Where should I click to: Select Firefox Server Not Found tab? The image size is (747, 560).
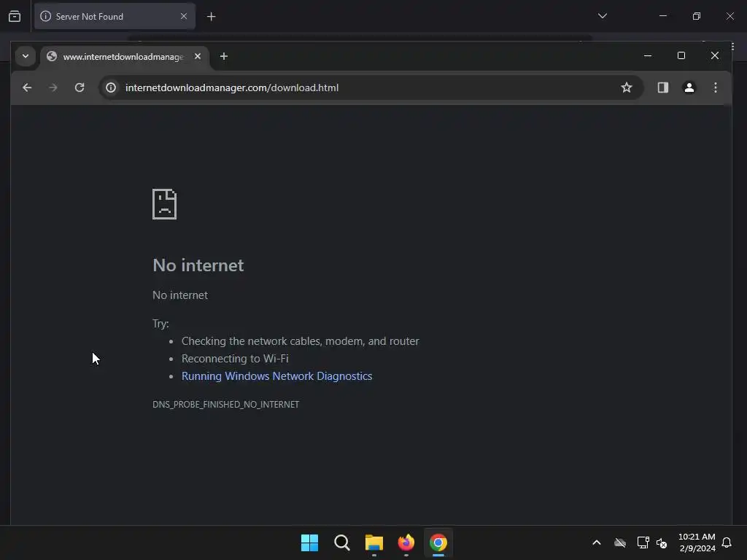[x=115, y=16]
